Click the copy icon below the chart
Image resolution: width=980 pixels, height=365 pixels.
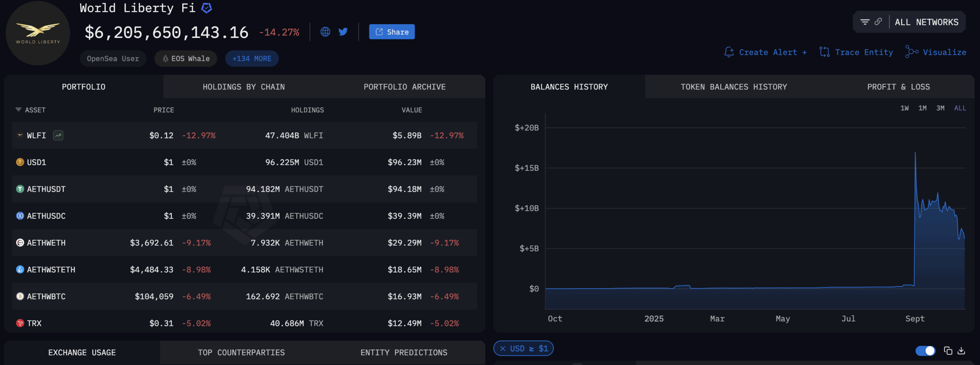947,350
